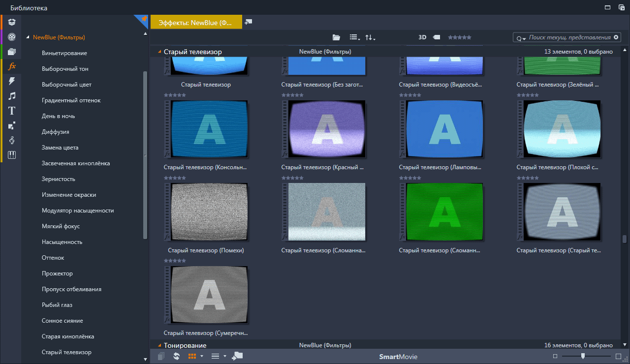The height and width of the screenshot is (364, 630).
Task: Open the montage templates section icon
Action: pyautogui.click(x=12, y=125)
